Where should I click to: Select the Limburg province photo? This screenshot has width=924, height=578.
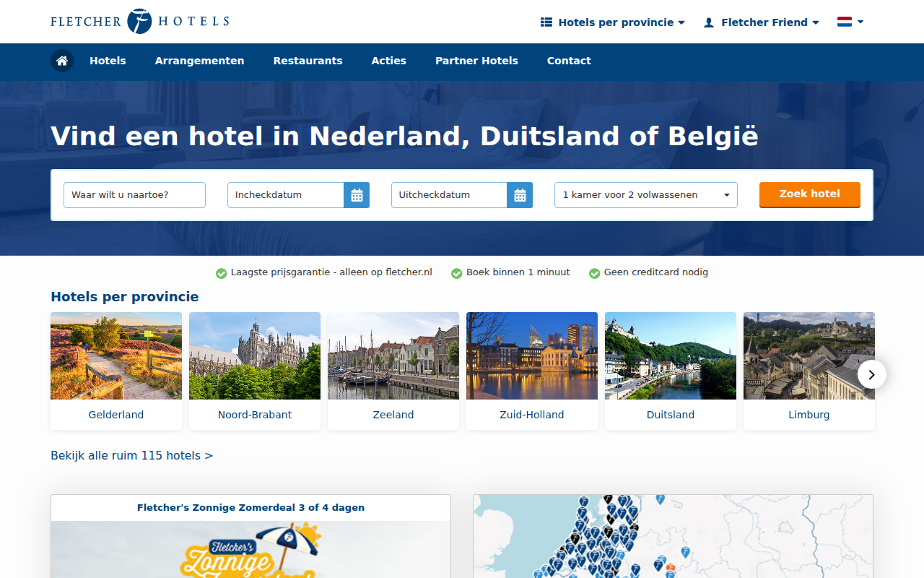809,355
